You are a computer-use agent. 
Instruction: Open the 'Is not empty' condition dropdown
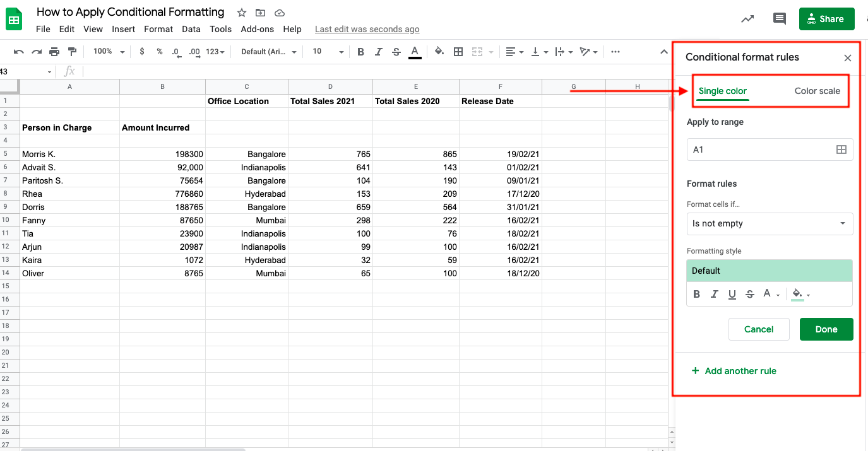pos(770,223)
